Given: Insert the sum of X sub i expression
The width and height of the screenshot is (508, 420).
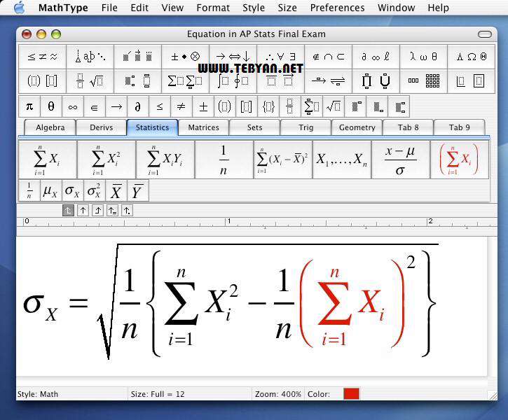Looking at the screenshot, I should [x=48, y=160].
